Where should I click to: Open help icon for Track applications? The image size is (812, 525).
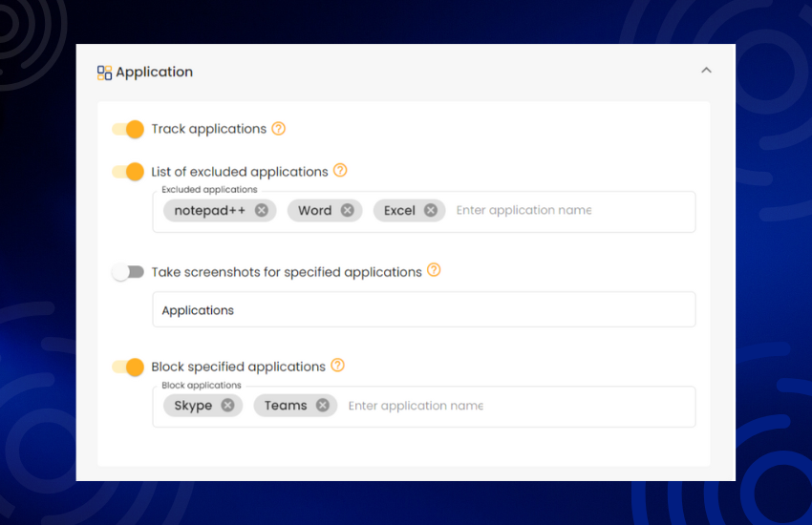pyautogui.click(x=279, y=128)
